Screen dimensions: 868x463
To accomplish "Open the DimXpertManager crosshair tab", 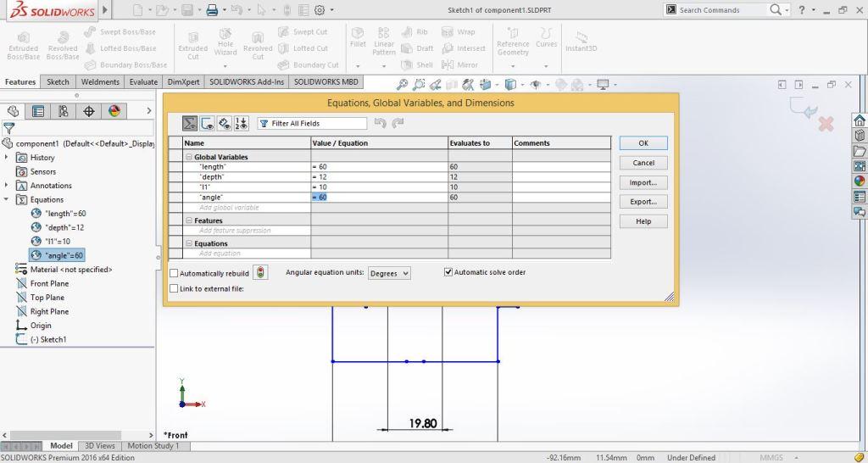I will [x=88, y=111].
